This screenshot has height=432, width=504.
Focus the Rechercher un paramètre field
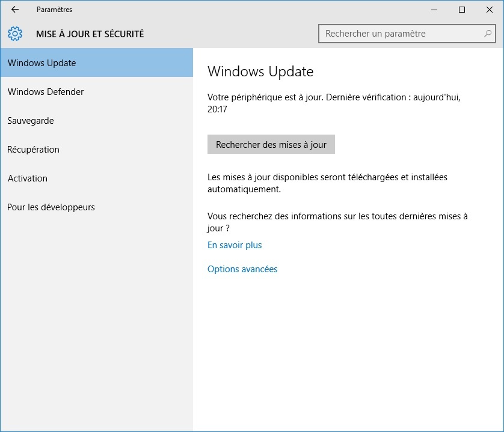[x=407, y=34]
